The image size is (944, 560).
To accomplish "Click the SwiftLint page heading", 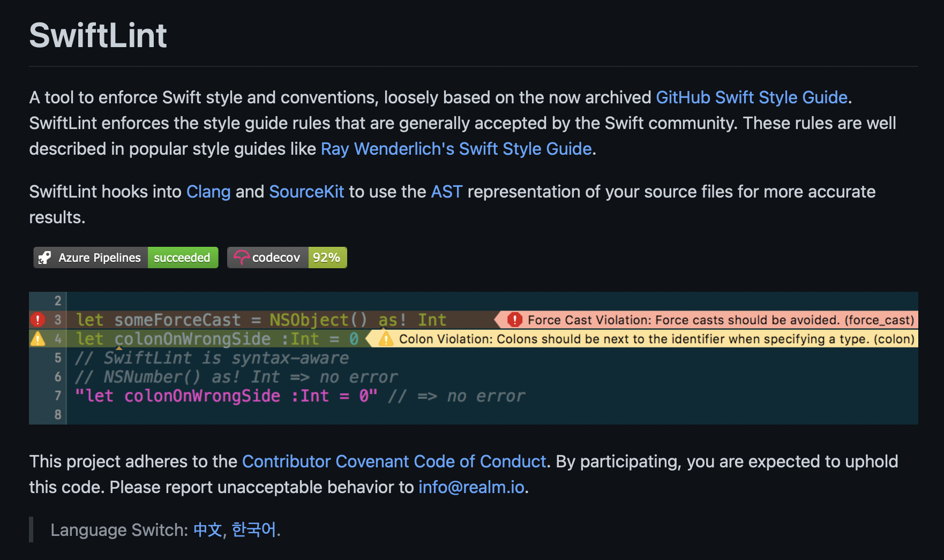I will tap(98, 35).
